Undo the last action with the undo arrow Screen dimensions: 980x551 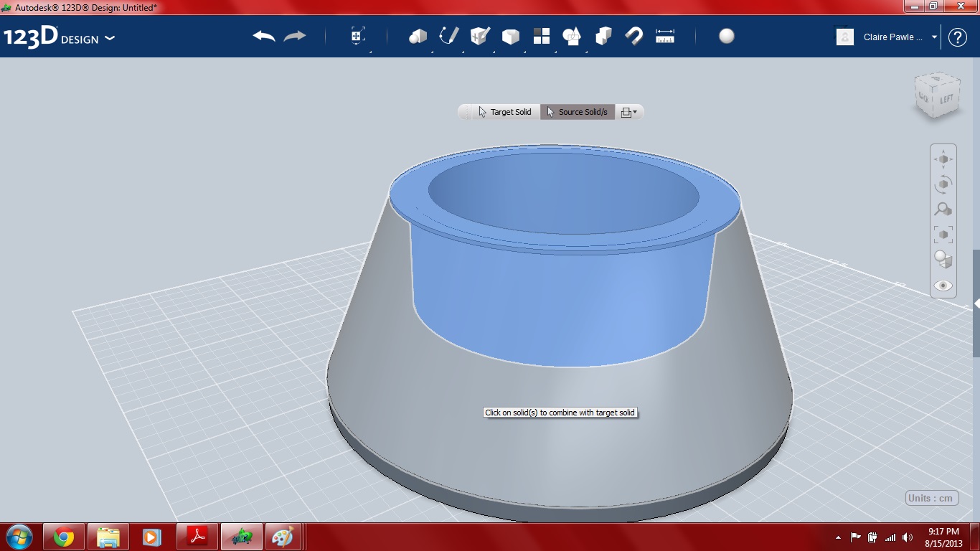[x=264, y=37]
